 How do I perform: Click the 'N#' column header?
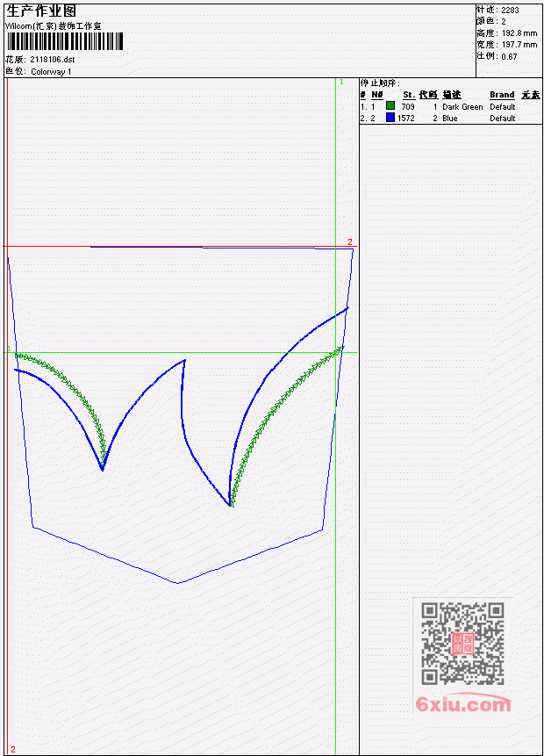tap(376, 95)
